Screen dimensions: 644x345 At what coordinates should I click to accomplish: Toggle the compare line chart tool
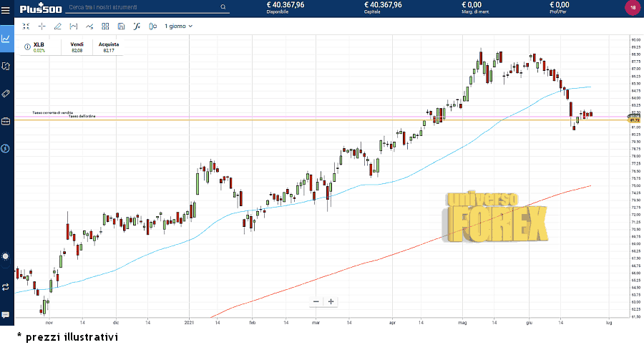pyautogui.click(x=89, y=26)
